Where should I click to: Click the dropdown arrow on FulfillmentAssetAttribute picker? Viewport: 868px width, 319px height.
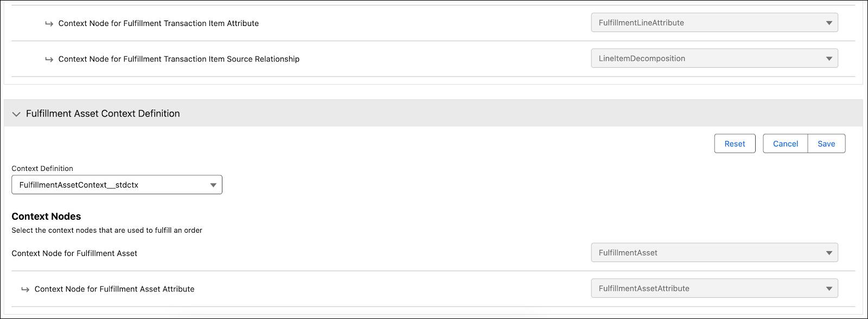[x=829, y=288]
